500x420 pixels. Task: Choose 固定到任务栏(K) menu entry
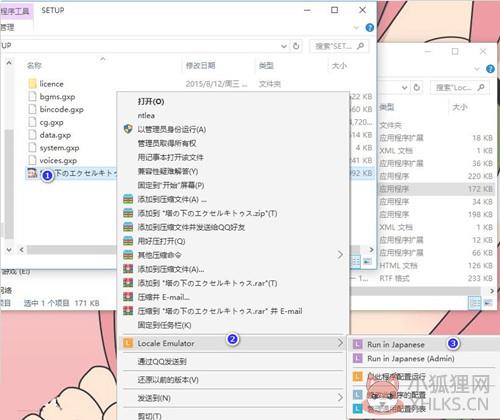click(164, 325)
